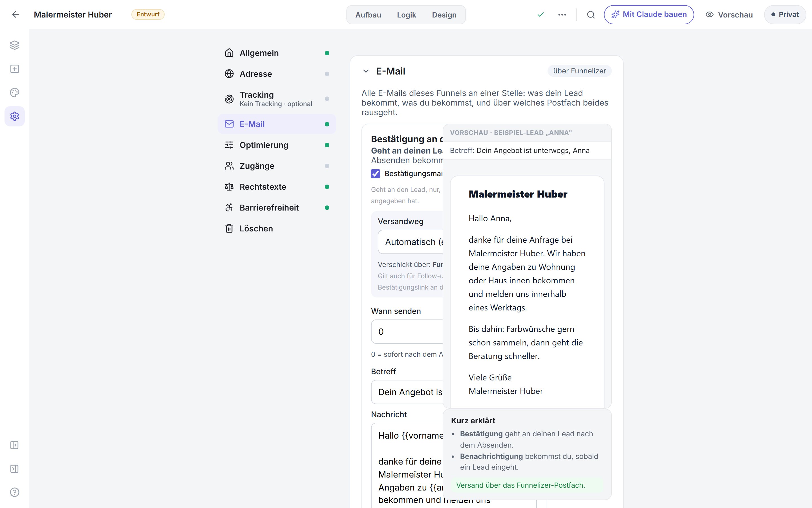Click the sliders icon next to Optimierung
812x508 pixels.
pos(229,145)
